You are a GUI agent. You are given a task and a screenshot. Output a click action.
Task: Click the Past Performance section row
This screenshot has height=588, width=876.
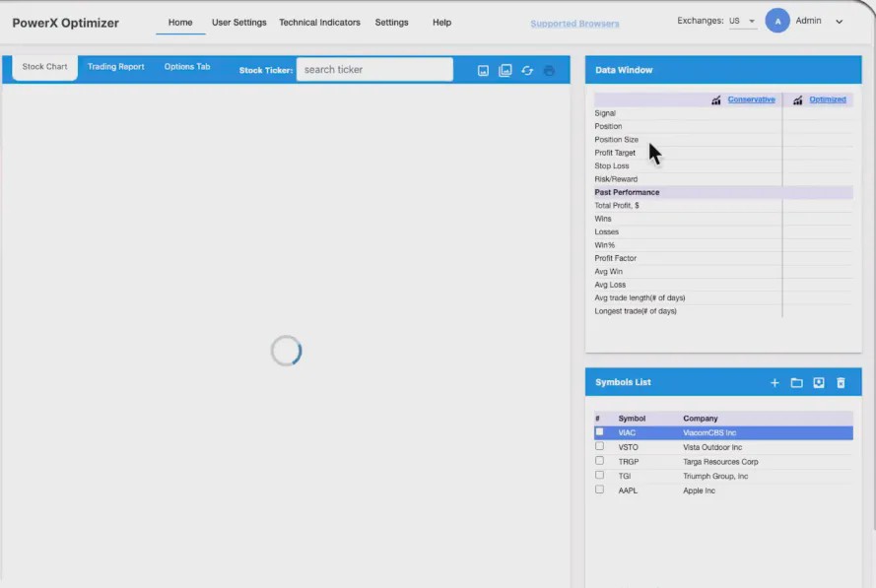click(x=723, y=192)
